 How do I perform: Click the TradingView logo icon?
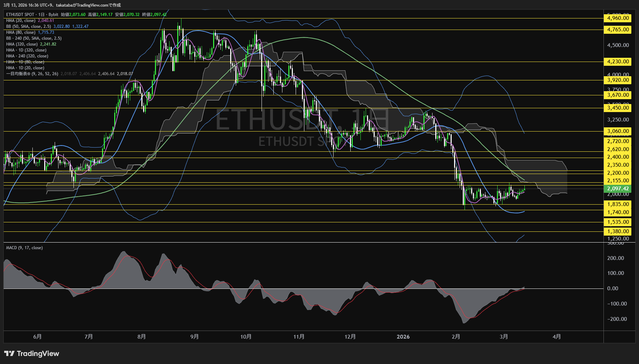coord(9,354)
